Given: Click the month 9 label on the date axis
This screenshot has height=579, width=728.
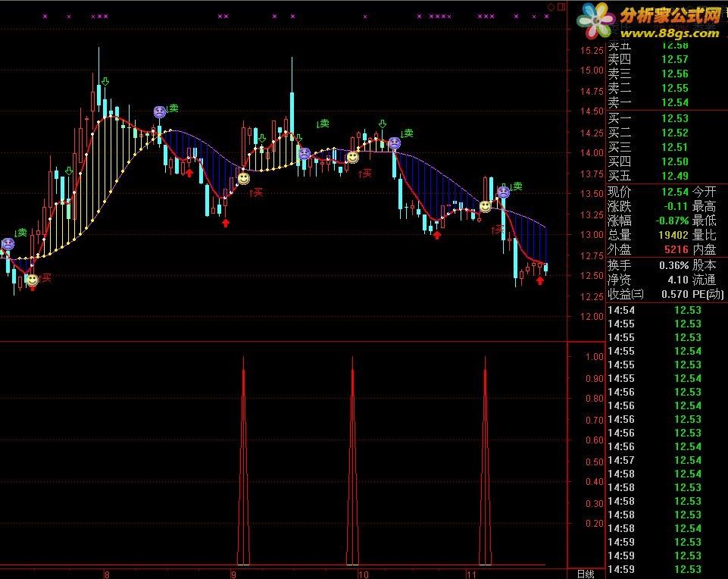Looking at the screenshot, I should [x=233, y=574].
